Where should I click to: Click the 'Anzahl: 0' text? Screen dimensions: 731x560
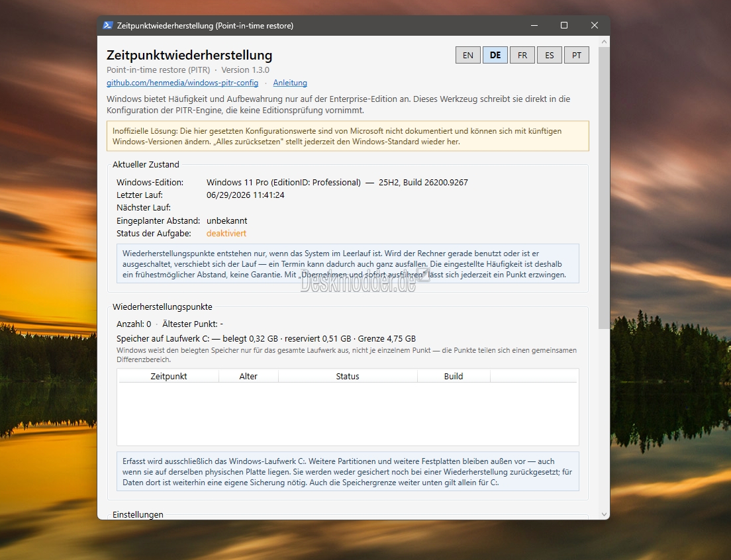click(x=134, y=324)
